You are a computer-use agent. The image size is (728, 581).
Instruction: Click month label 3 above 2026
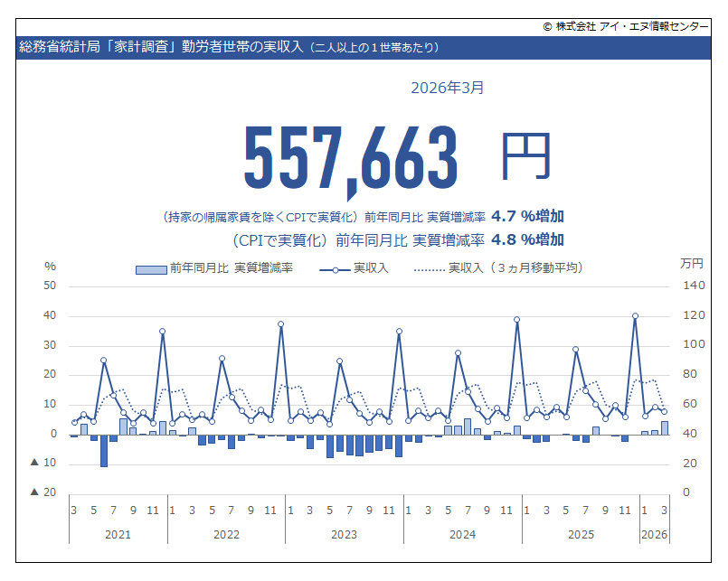tap(665, 511)
